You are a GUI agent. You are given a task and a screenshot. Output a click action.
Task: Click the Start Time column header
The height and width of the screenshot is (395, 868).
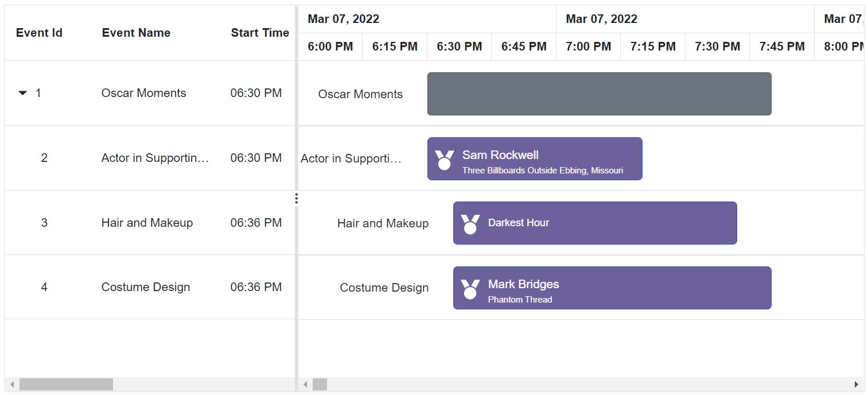[x=260, y=33]
